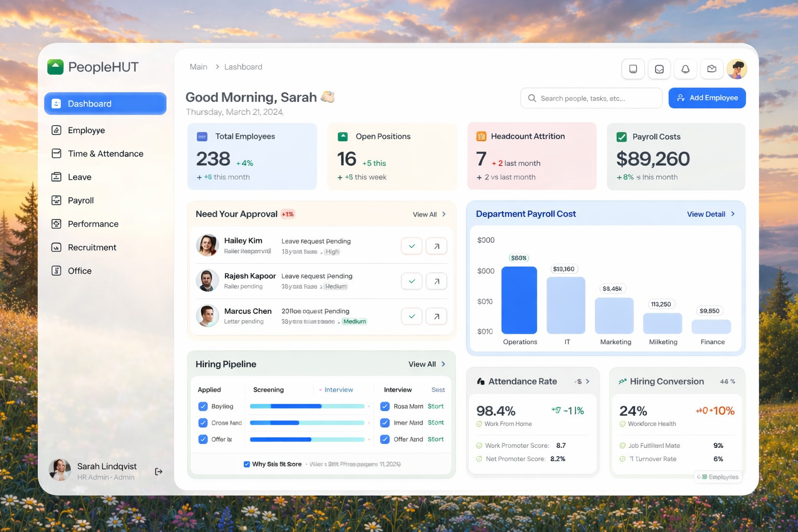Click the Payroll Costs check icon
798x532 pixels.
tap(621, 137)
